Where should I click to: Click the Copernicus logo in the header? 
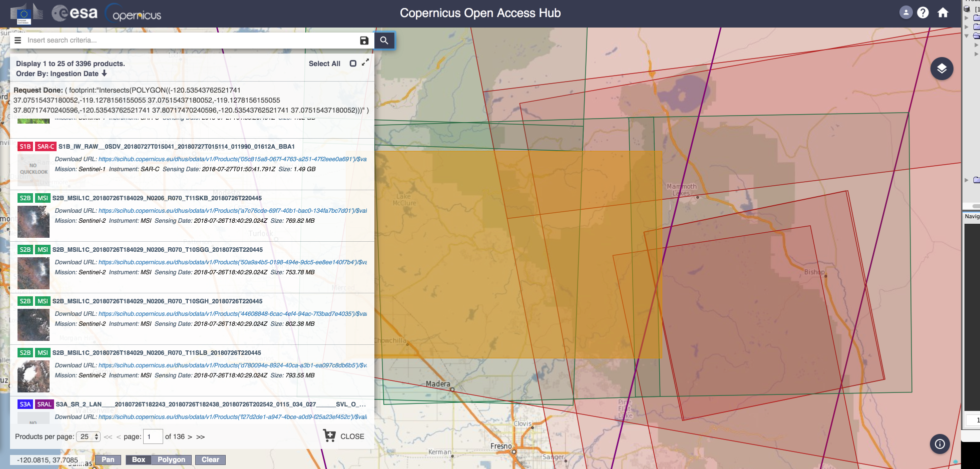click(x=134, y=14)
